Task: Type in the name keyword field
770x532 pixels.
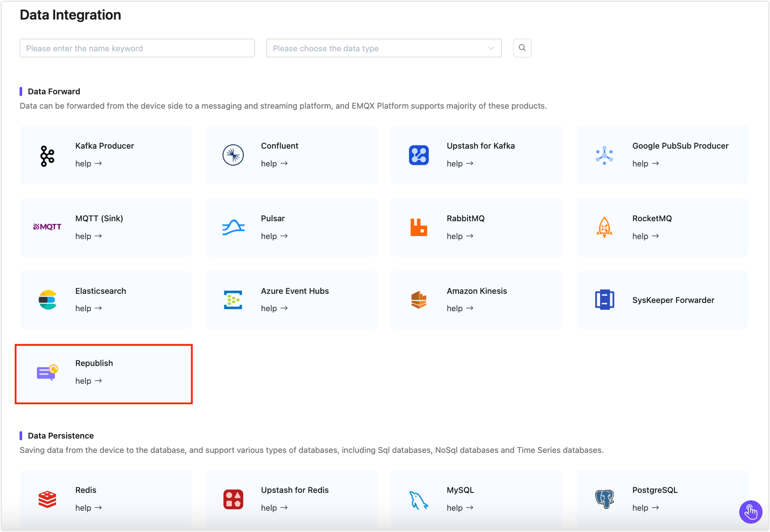Action: coord(137,48)
